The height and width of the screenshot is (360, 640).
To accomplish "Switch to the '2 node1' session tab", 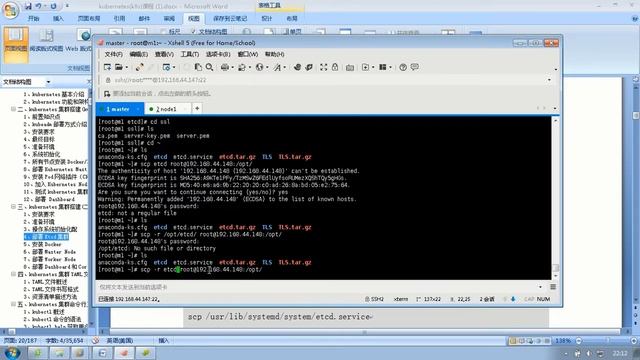I will 167,109.
